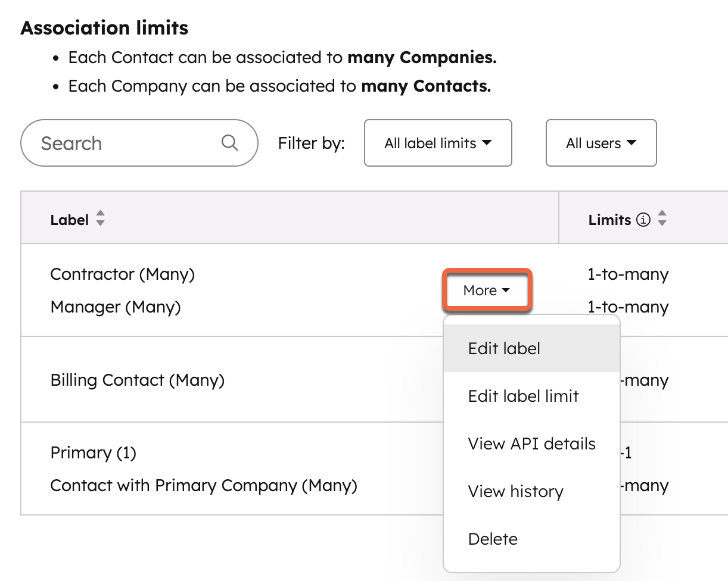Click the Billing Contact (Many) row
The image size is (728, 581).
(137, 380)
